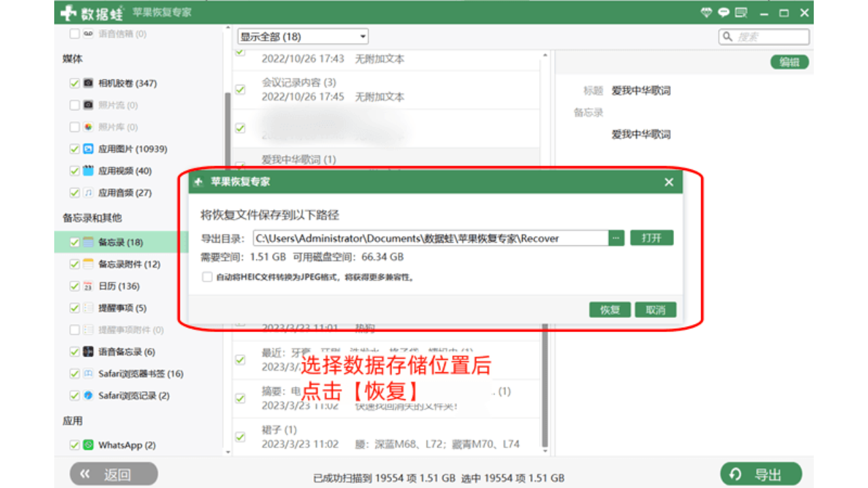Uncheck the 提醒事项 (5) checkbox
Viewport: 868px width, 488px height.
point(75,308)
